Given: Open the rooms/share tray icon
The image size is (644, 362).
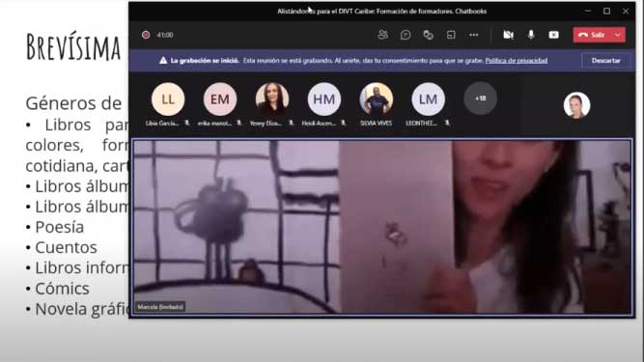Looking at the screenshot, I should click(x=451, y=35).
